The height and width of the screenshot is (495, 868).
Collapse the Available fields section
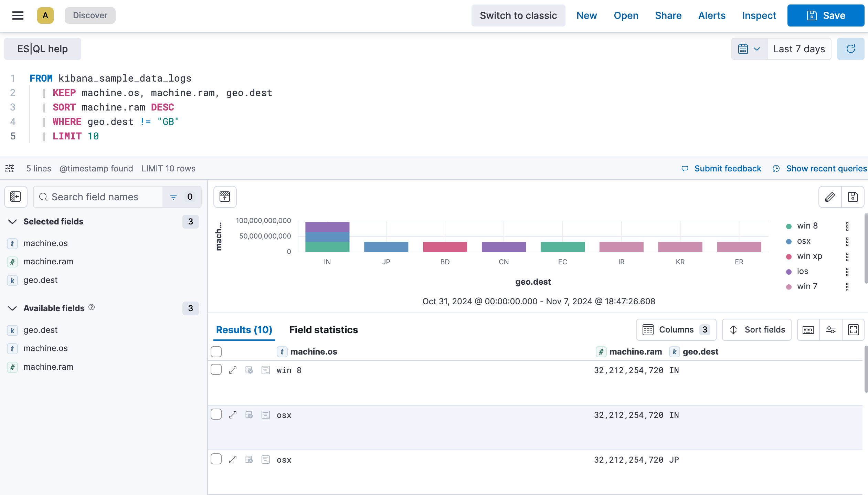point(13,308)
